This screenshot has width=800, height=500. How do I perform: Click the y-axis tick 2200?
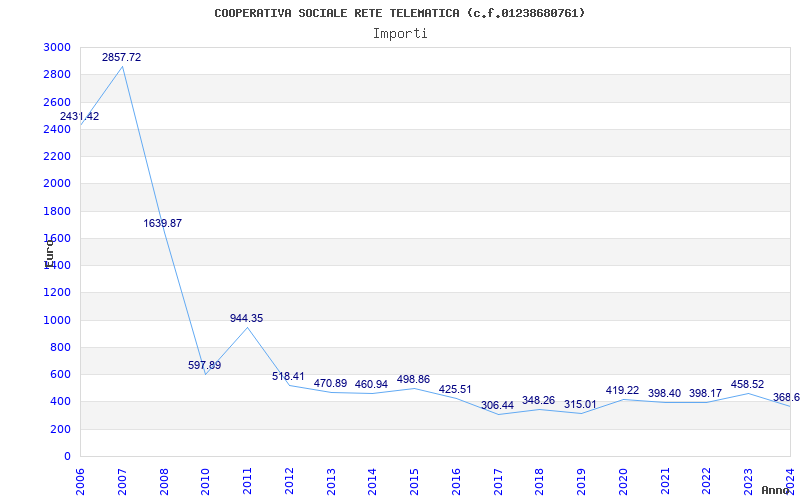pyautogui.click(x=57, y=157)
